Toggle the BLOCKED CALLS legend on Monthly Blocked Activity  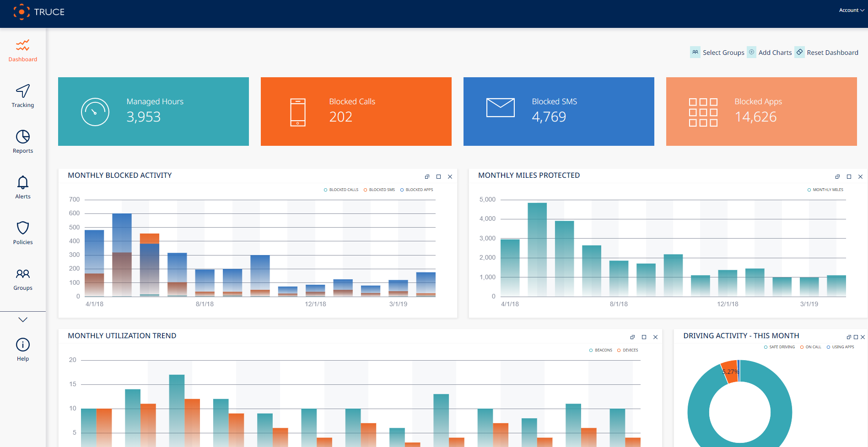click(341, 189)
